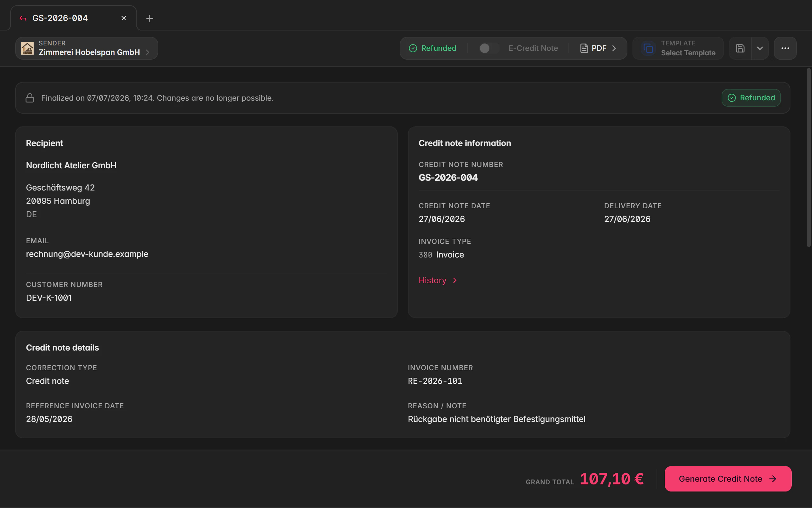
Task: Click the chevron next to History
Action: 455,280
